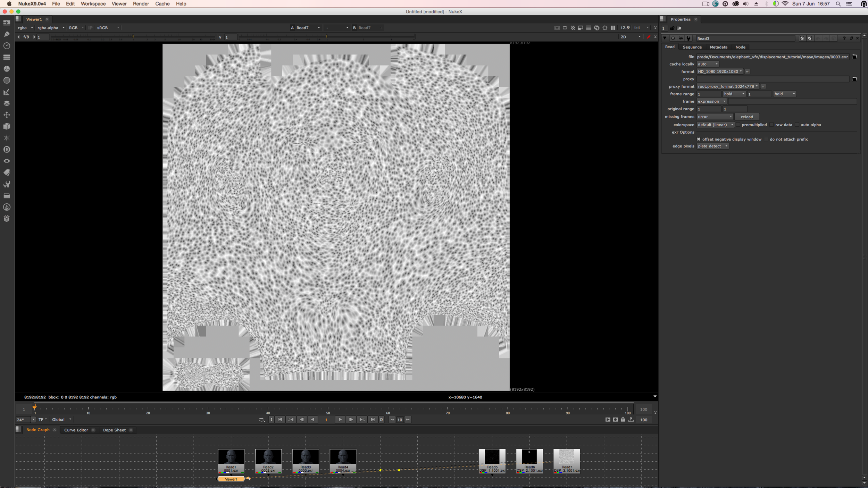Open the Render menu

(x=141, y=4)
